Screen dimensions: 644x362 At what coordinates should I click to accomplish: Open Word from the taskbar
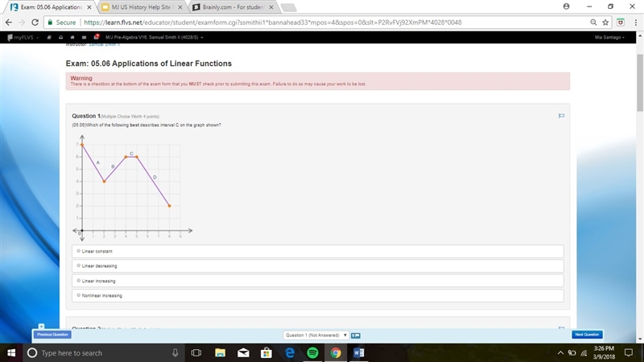coord(358,353)
